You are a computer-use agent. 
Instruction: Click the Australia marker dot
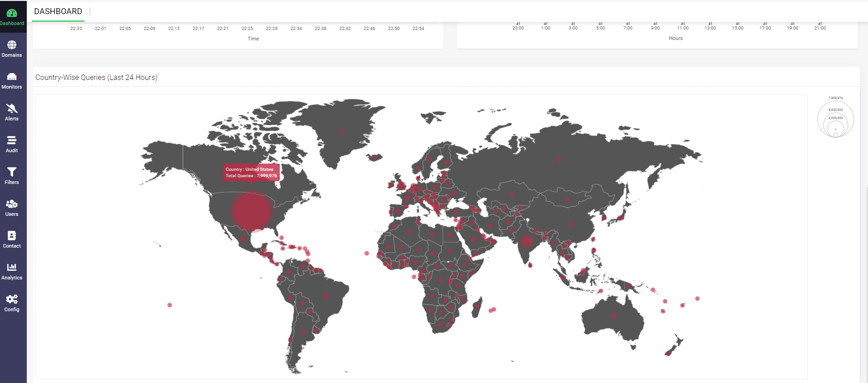pos(614,316)
